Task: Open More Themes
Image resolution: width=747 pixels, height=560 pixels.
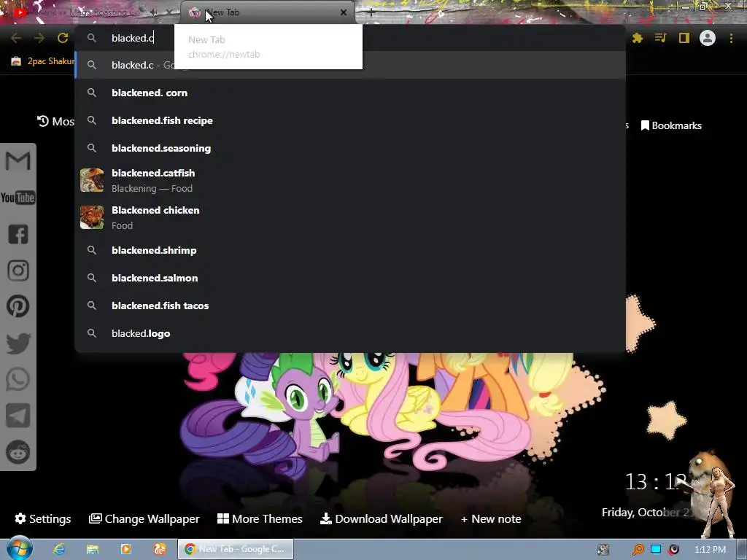Action: coord(260,518)
